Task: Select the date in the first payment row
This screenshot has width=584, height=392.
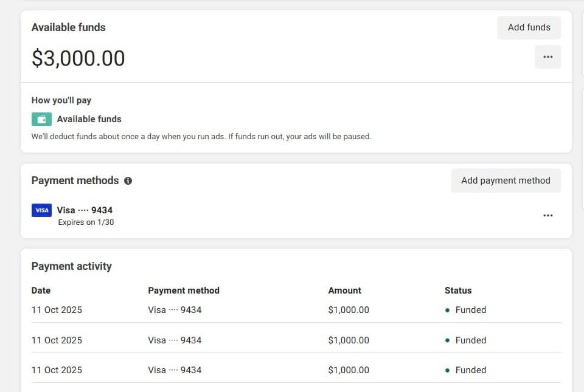Action: pyautogui.click(x=57, y=310)
